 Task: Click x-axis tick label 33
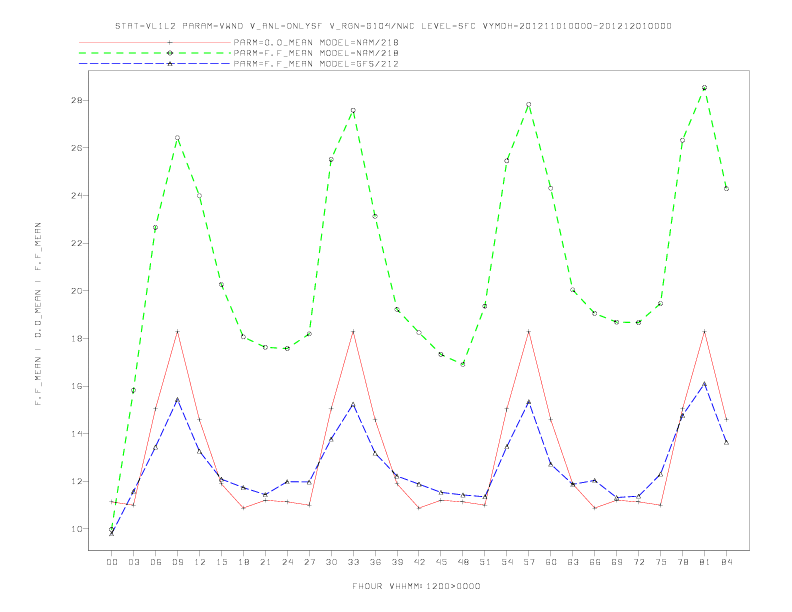click(353, 562)
